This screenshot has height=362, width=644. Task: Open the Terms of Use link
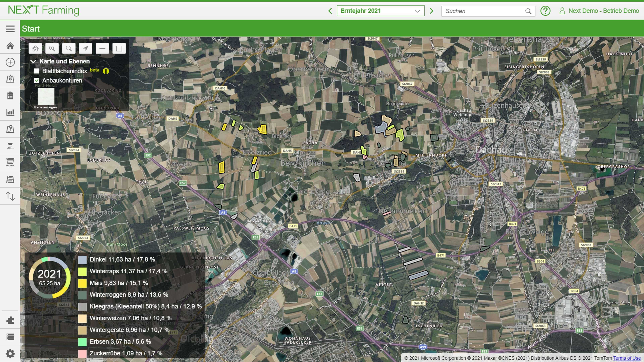627,358
